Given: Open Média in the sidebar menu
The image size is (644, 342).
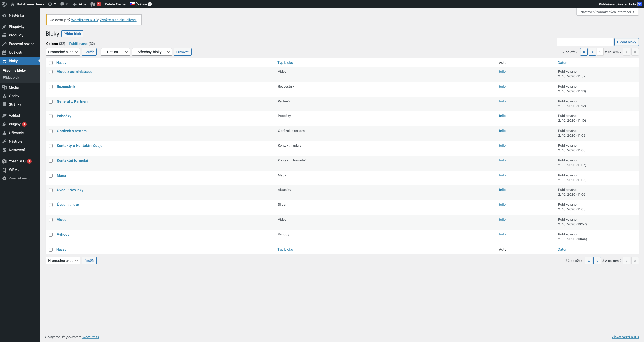Looking at the screenshot, I should click(14, 87).
